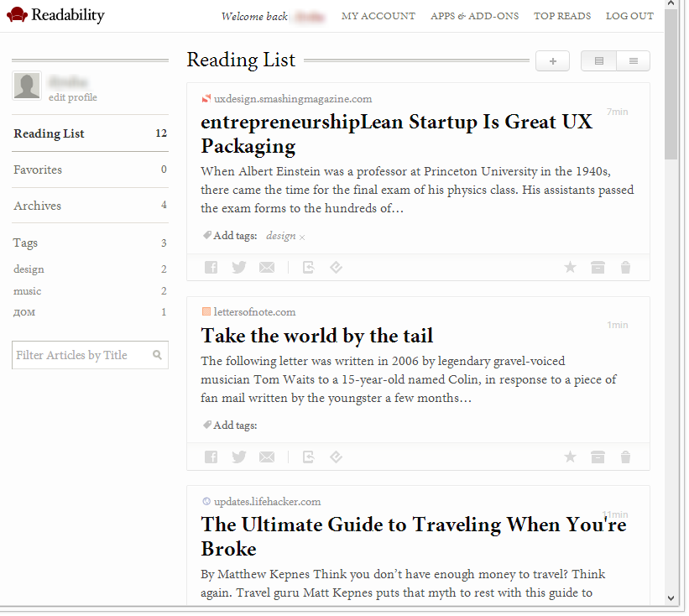Tweet the Lean Startup article via Twitter icon
The width and height of the screenshot is (689, 616).
click(x=239, y=268)
